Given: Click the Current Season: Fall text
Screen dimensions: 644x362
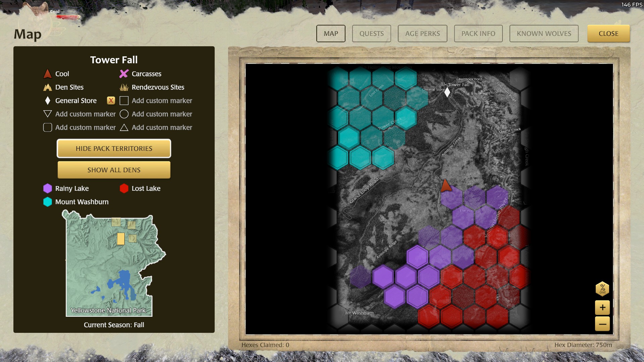Looking at the screenshot, I should pyautogui.click(x=114, y=325).
